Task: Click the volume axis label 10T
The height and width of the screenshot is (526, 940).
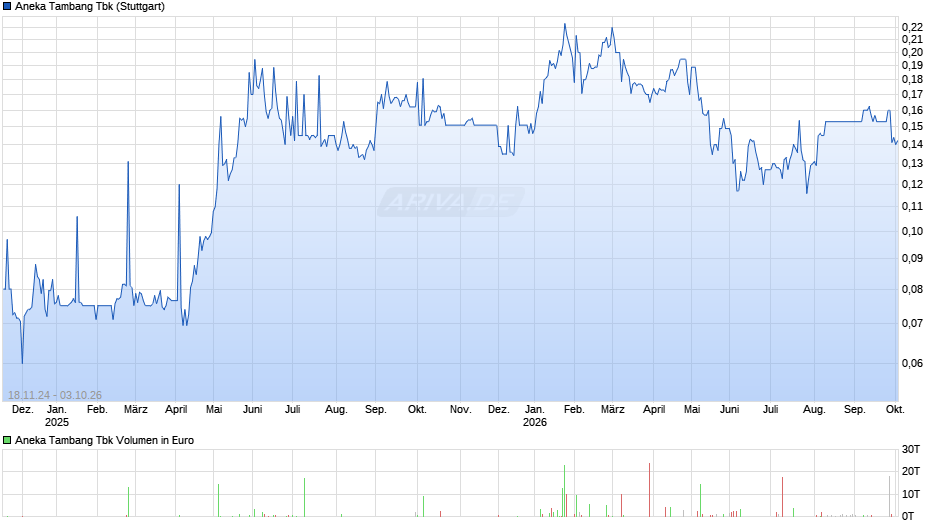Action: coord(911,494)
